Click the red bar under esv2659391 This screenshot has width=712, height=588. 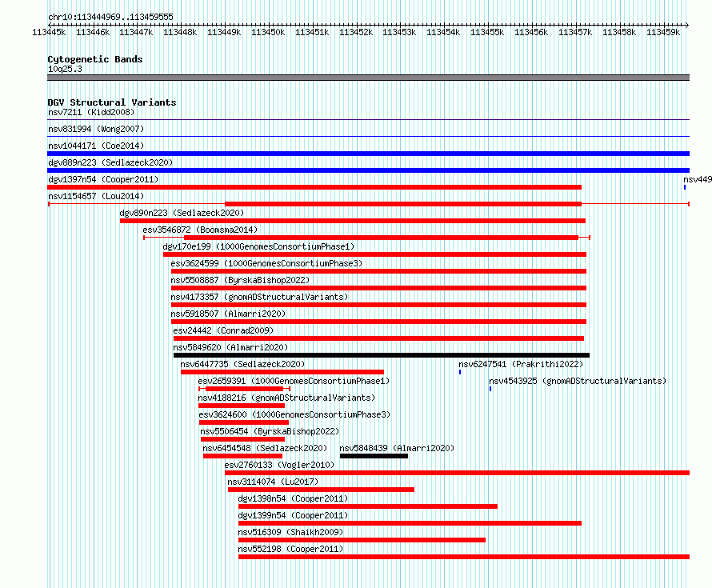[x=244, y=389]
